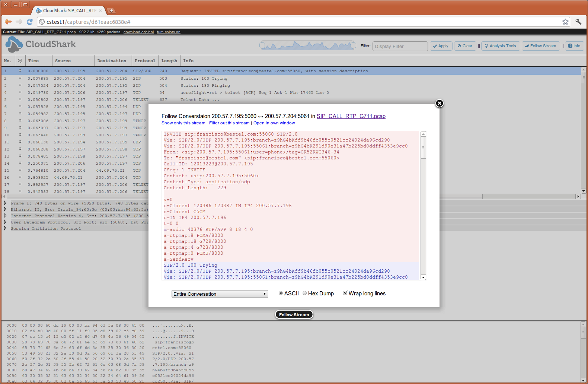The height and width of the screenshot is (384, 588).
Task: Close the CloudShark browser tab
Action: click(100, 11)
